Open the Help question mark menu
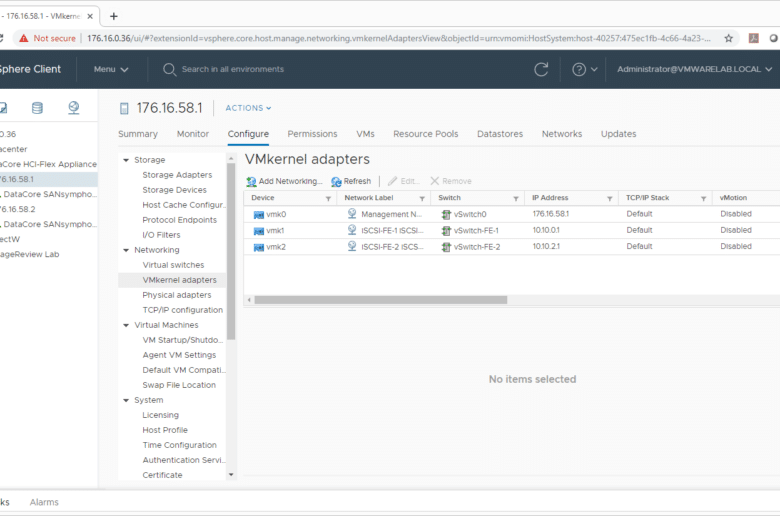This screenshot has height=516, width=780. click(x=585, y=69)
